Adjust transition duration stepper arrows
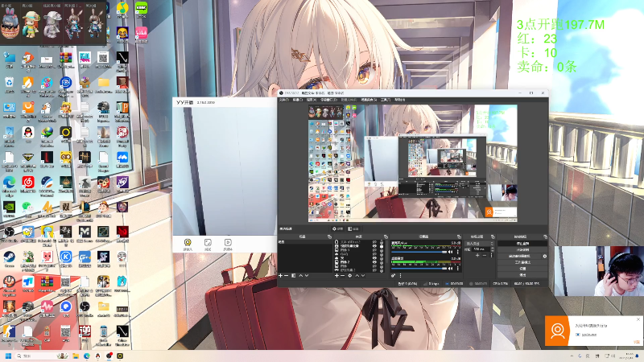This screenshot has height=362, width=644. [x=493, y=249]
